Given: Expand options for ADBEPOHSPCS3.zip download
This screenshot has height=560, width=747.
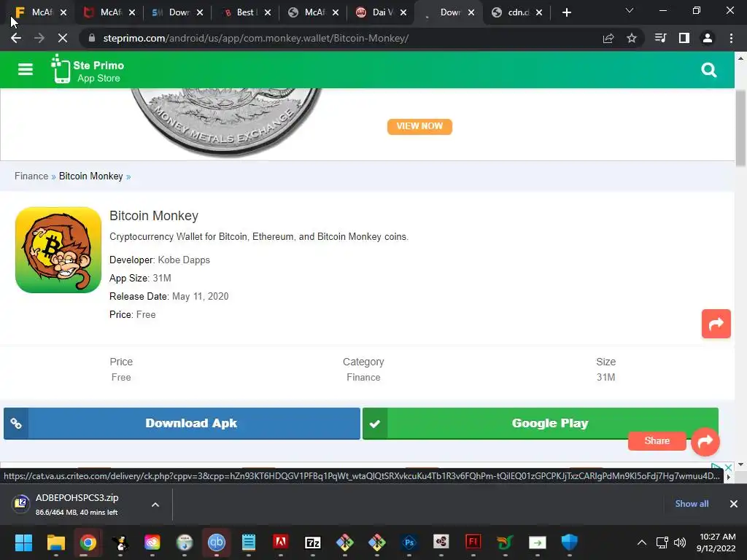Looking at the screenshot, I should coord(155,505).
